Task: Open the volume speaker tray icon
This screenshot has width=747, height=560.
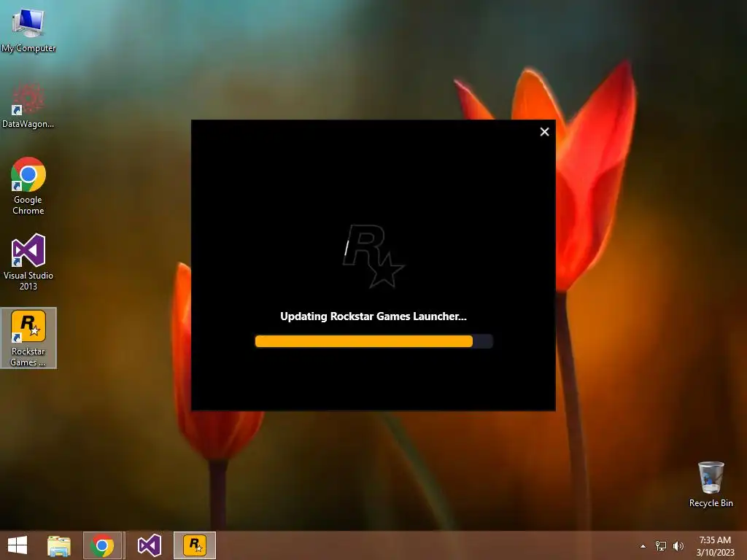Action: pos(678,546)
